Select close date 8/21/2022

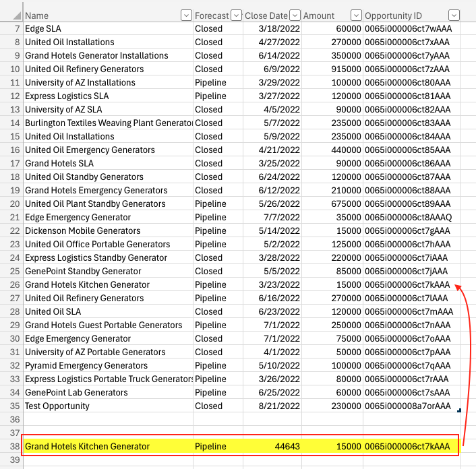[272, 406]
